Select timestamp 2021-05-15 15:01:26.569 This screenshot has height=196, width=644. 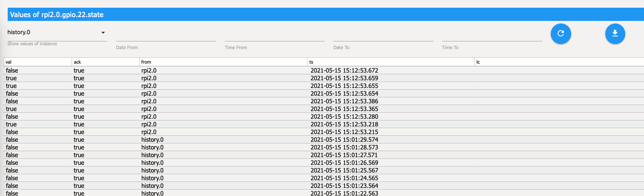(x=344, y=163)
